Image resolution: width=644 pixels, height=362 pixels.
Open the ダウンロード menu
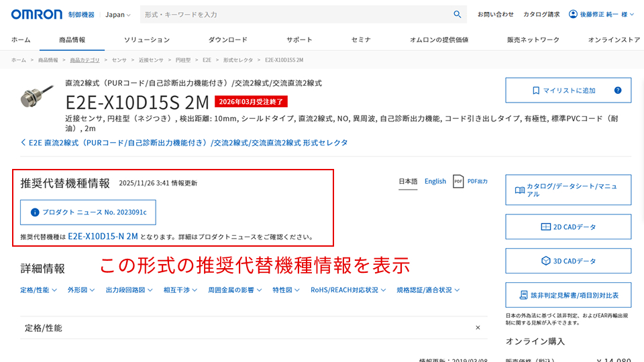227,40
